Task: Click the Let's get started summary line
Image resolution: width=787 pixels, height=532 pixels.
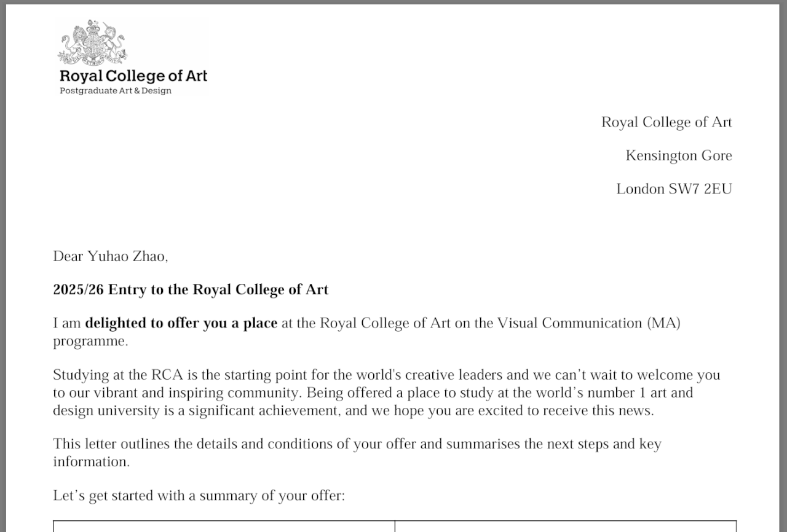Action: click(x=199, y=495)
